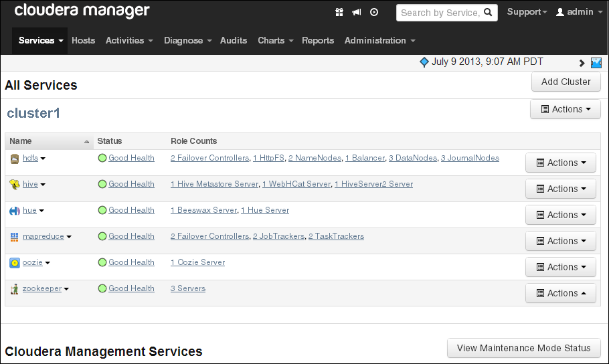Click the megaphone announcements icon
The height and width of the screenshot is (364, 609).
[356, 13]
